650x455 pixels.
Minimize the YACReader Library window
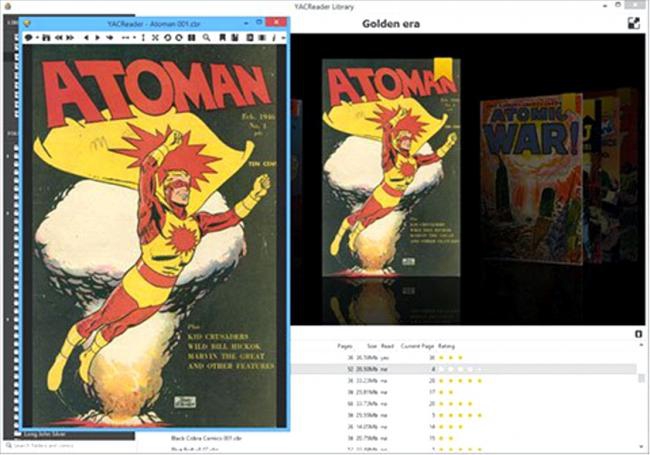click(x=606, y=6)
